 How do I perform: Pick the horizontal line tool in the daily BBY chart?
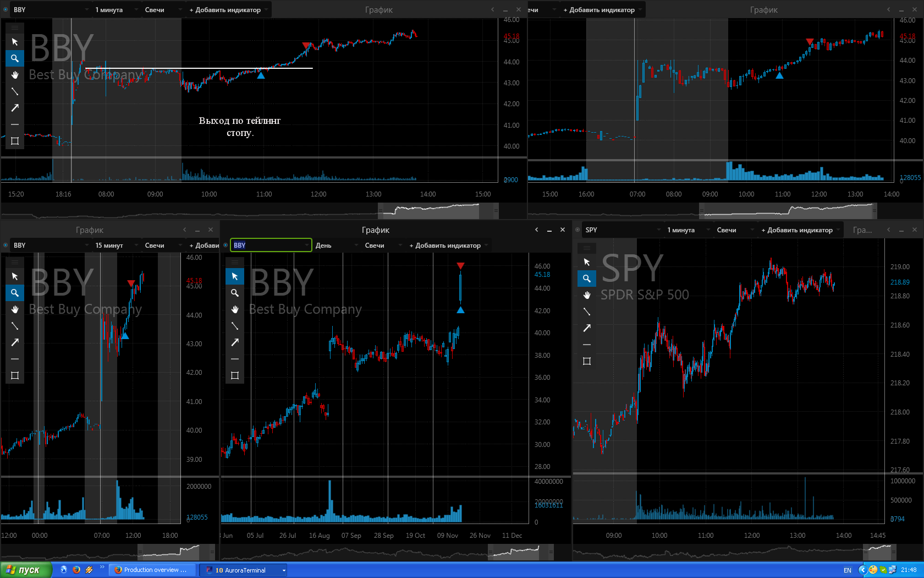point(235,359)
